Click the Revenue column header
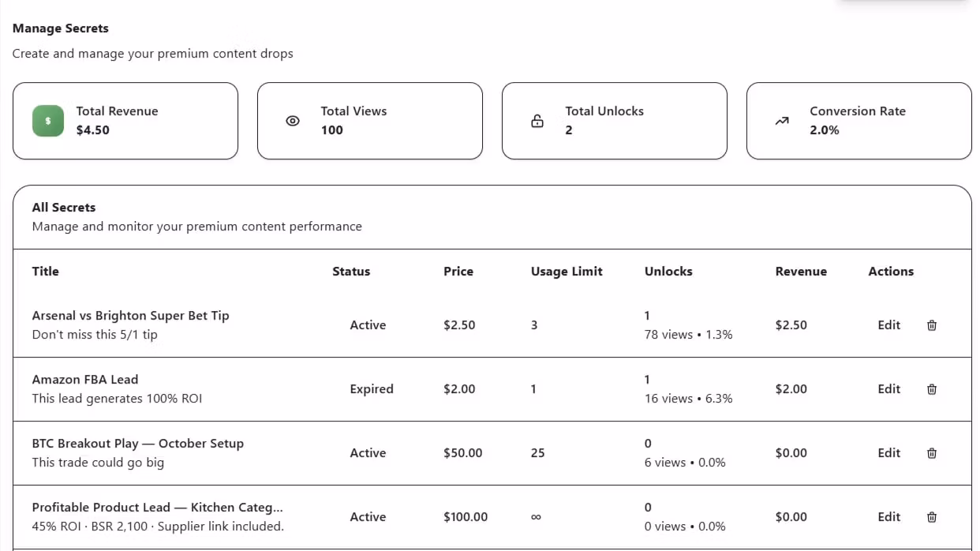The image size is (980, 551). click(x=801, y=272)
